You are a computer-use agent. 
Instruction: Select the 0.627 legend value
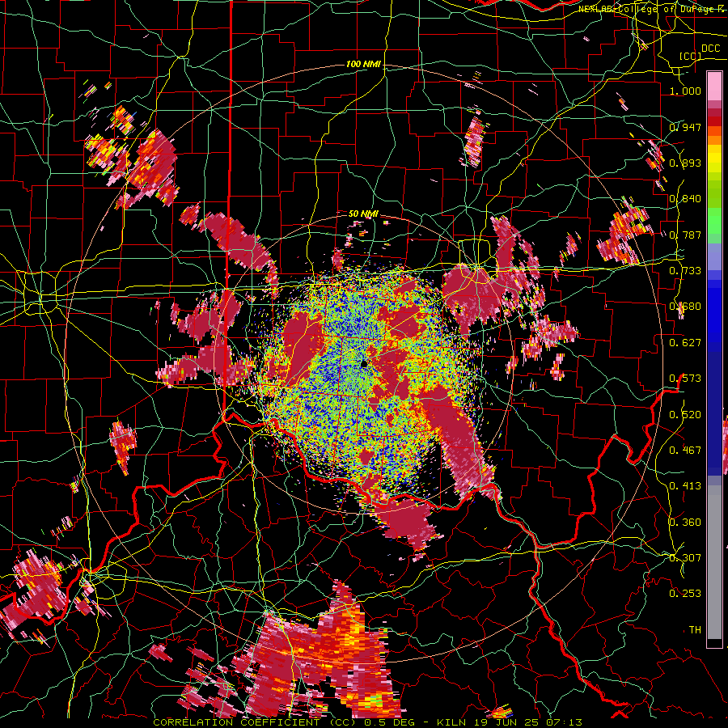[x=685, y=343]
